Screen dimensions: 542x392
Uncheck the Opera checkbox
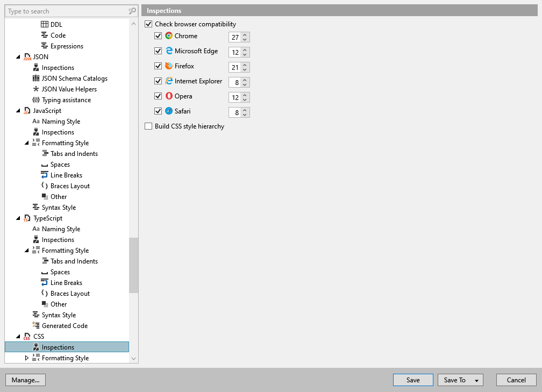pyautogui.click(x=158, y=96)
